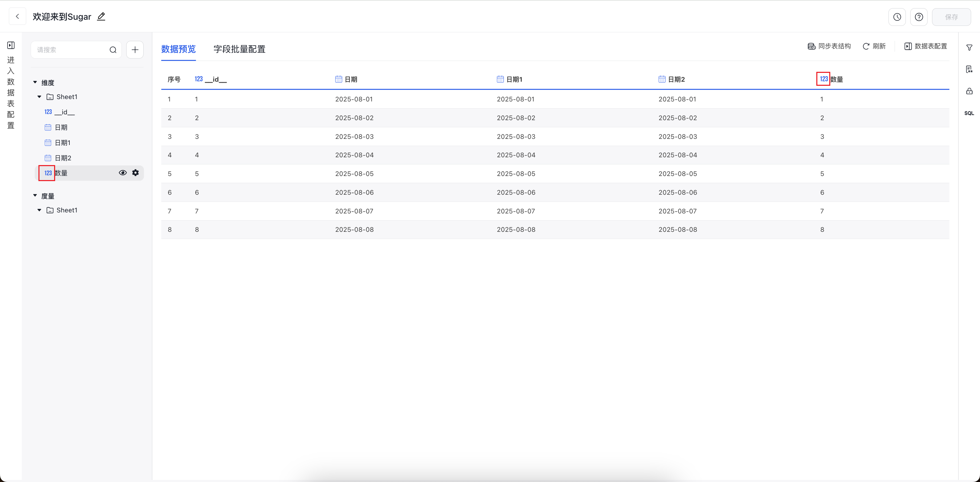
Task: Click calendar icon of 日期1 in tree
Action: [x=48, y=143]
